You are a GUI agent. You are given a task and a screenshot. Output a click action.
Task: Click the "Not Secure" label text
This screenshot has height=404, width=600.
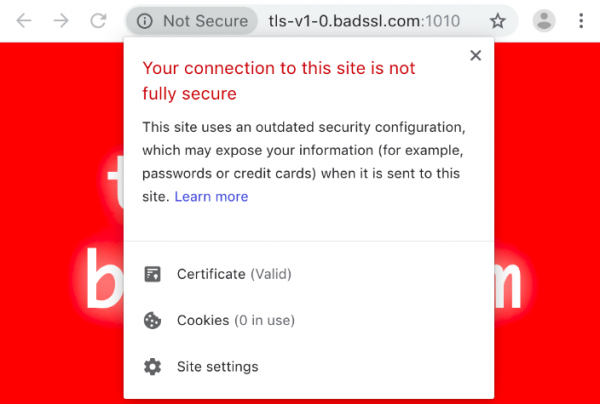(x=205, y=21)
